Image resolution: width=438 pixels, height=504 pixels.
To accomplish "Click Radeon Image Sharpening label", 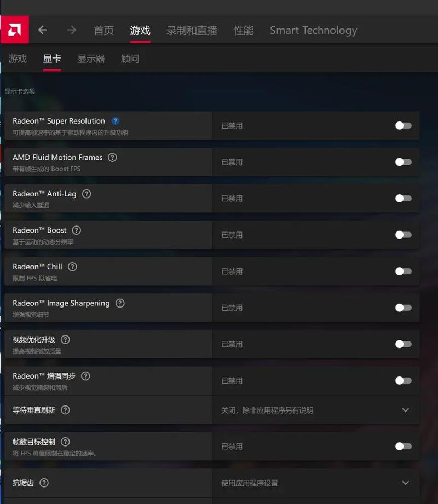I will click(61, 303).
